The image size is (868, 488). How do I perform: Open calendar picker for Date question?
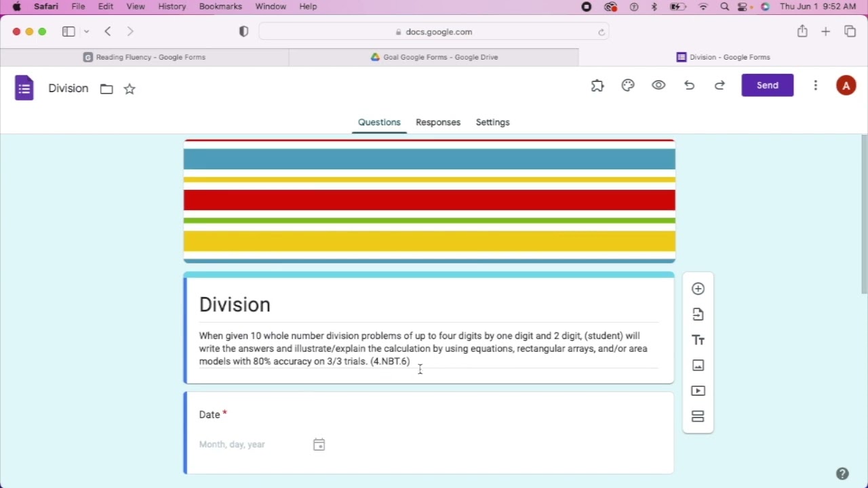click(x=319, y=445)
